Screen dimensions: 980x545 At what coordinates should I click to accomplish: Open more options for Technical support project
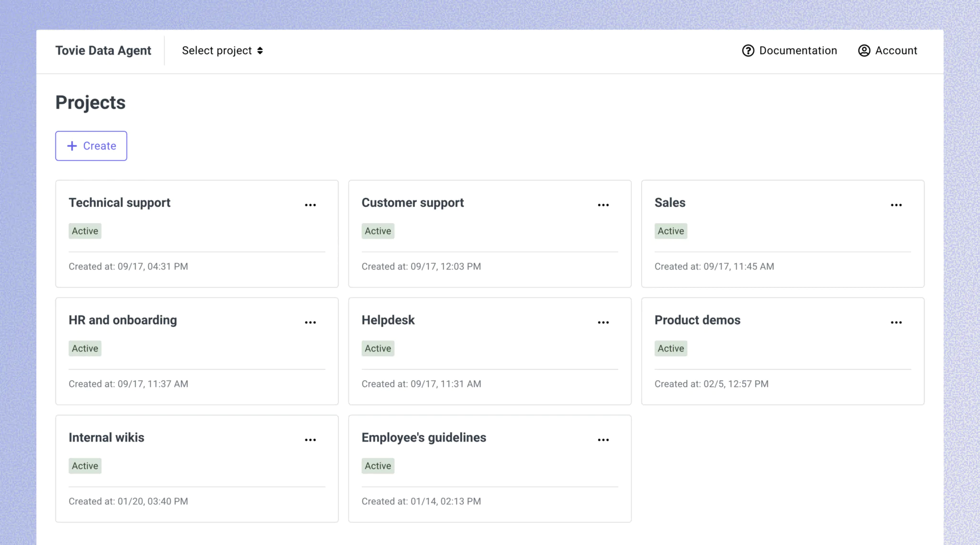[x=310, y=205]
